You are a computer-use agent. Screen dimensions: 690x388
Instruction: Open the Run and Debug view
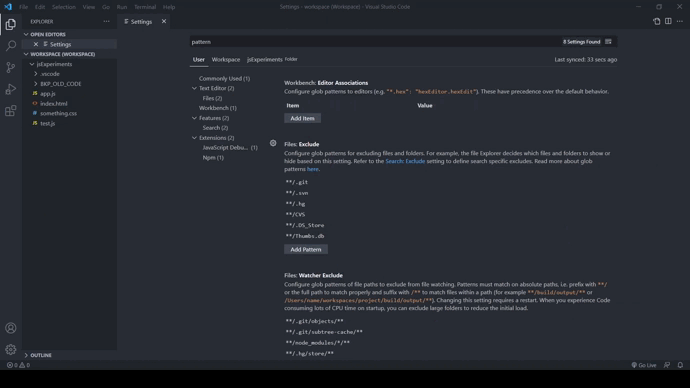11,89
